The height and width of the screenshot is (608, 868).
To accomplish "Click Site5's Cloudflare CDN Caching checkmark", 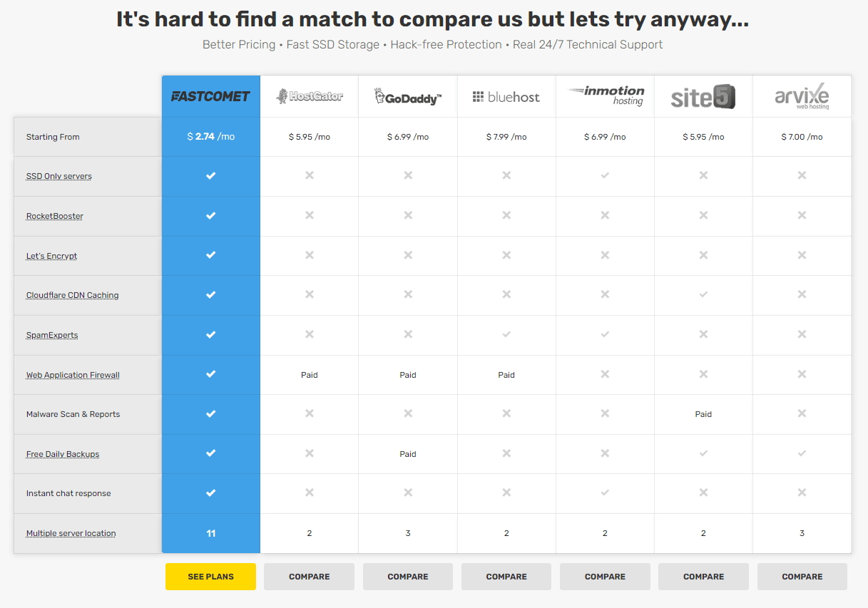I will [x=703, y=294].
